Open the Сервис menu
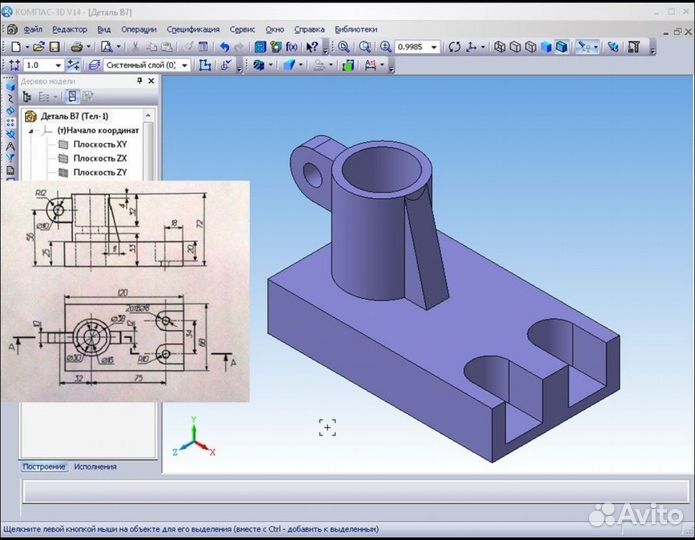The width and height of the screenshot is (695, 540). click(242, 29)
